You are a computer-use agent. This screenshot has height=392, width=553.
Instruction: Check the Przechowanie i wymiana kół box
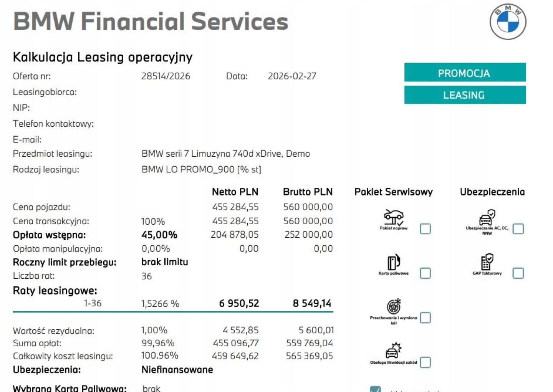click(425, 318)
